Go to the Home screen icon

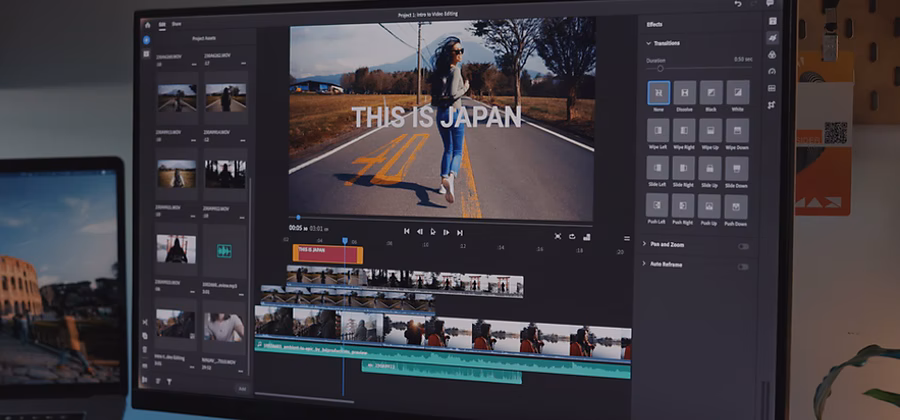pyautogui.click(x=148, y=25)
